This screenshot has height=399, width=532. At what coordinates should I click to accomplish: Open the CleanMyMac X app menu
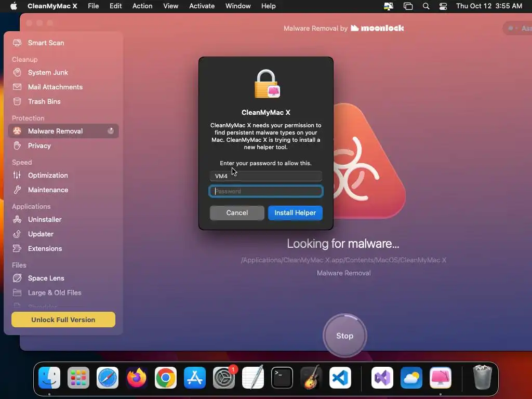[x=52, y=6]
